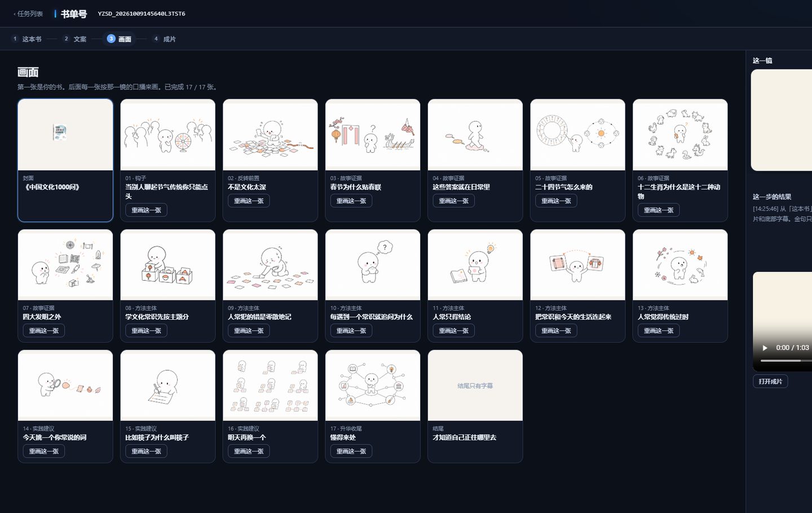Redraw card 09 零散地记 picture

click(249, 331)
